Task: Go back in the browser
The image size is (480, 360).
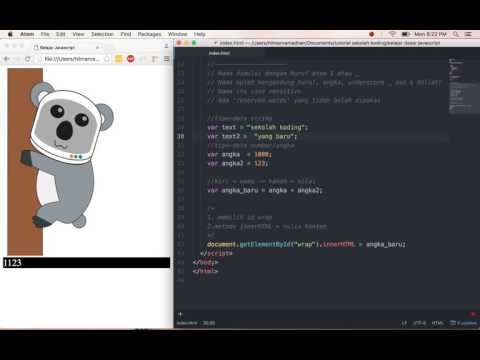Action: (x=6, y=59)
